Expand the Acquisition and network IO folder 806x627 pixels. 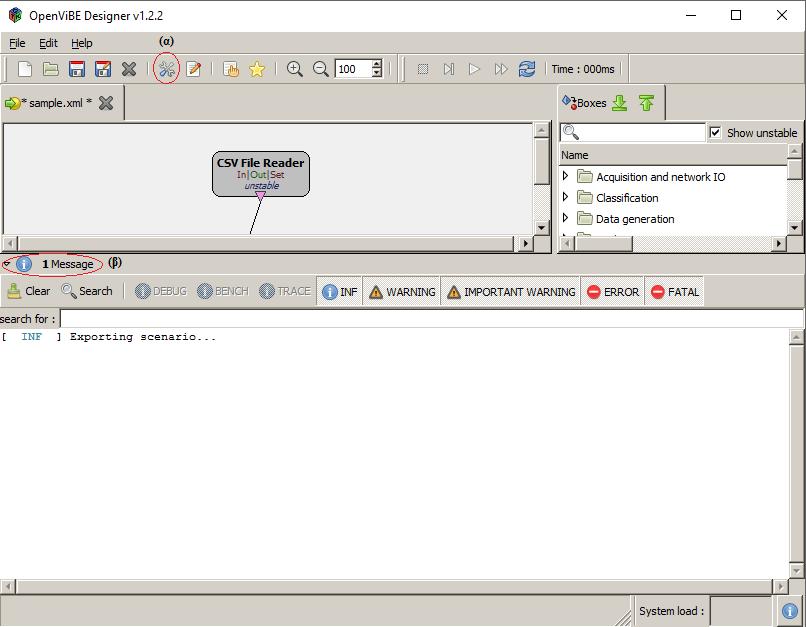click(x=565, y=176)
